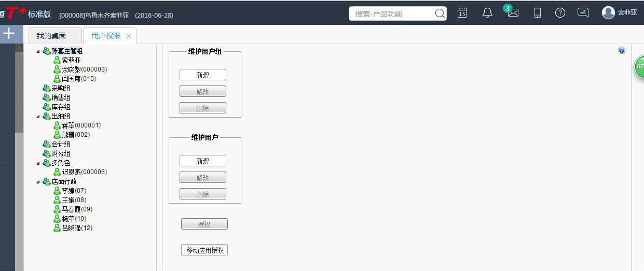The image size is (644, 271).
Task: Collapse the 账套主管组 tree node
Action: (x=38, y=51)
